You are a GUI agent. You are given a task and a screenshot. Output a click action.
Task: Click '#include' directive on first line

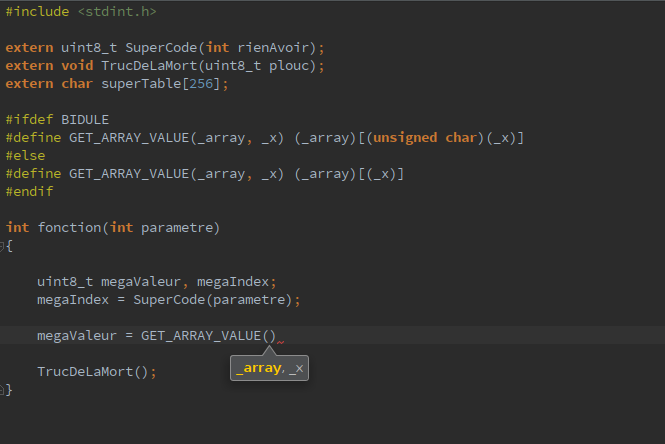(x=37, y=11)
